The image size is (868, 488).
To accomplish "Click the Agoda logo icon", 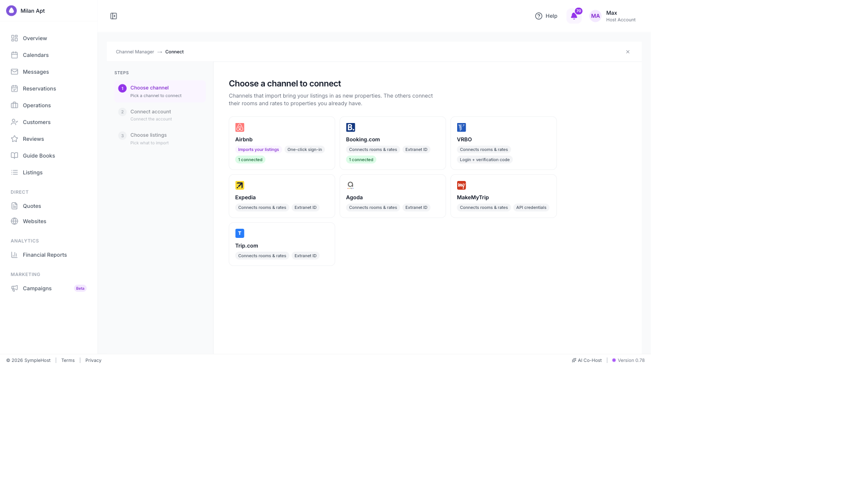I will (x=351, y=186).
